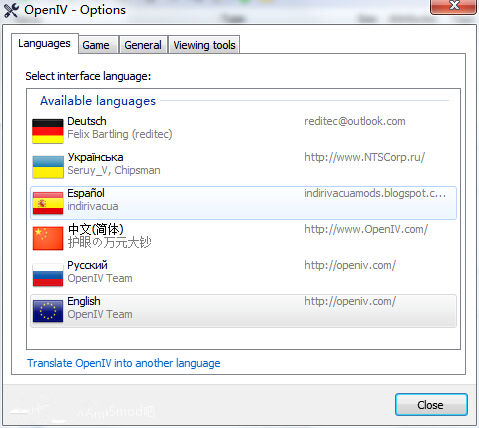Click the OpenIV tools icon in title bar
The image size is (479, 428).
pos(11,10)
